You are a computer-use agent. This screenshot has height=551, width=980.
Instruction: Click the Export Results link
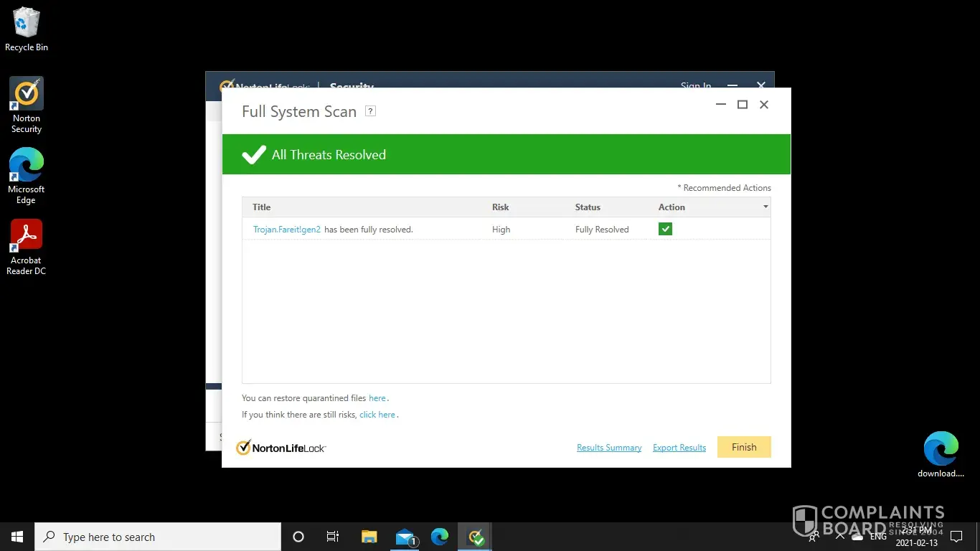[x=679, y=448]
